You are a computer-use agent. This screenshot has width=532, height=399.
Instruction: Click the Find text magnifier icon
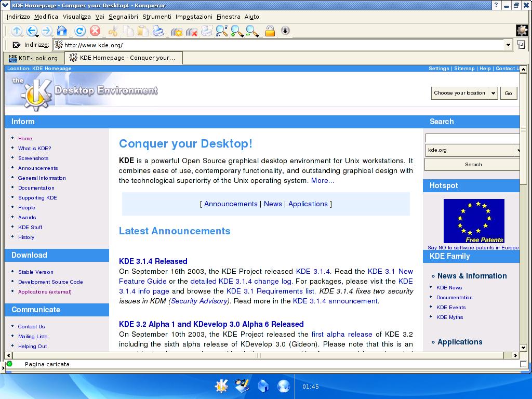221,31
